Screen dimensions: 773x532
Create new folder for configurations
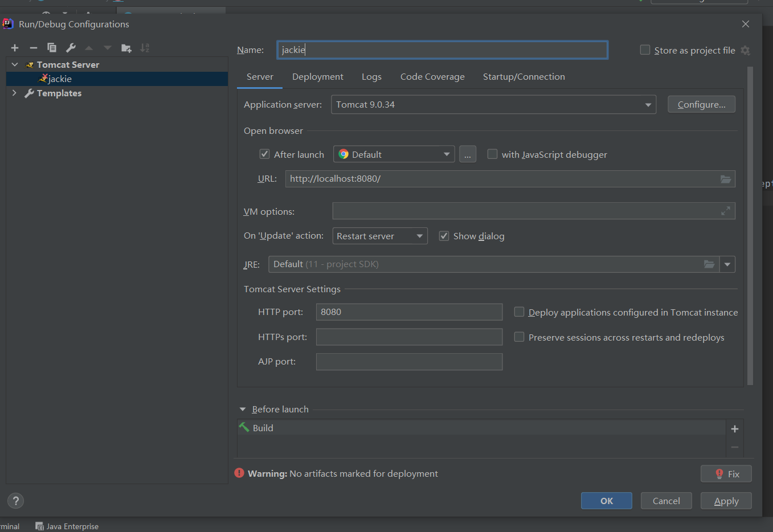pos(126,48)
